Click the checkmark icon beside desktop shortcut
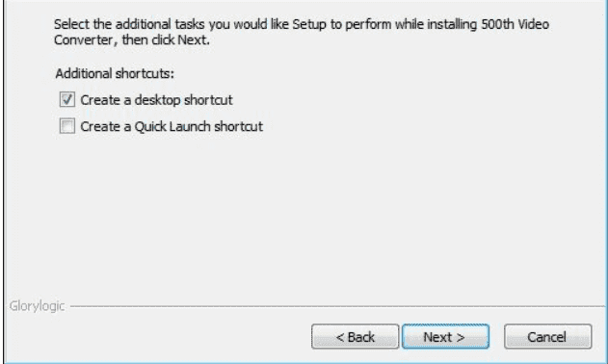Image resolution: width=608 pixels, height=364 pixels. coord(67,99)
